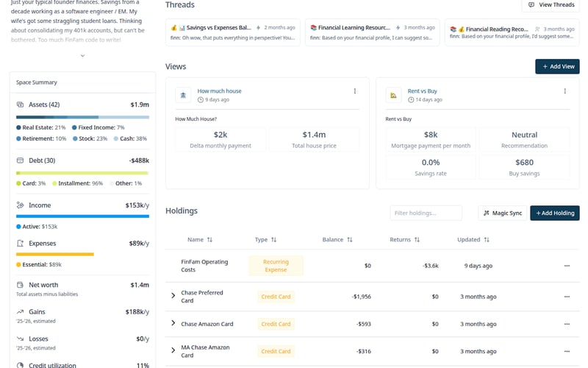Click the Income blue bar

click(x=82, y=216)
